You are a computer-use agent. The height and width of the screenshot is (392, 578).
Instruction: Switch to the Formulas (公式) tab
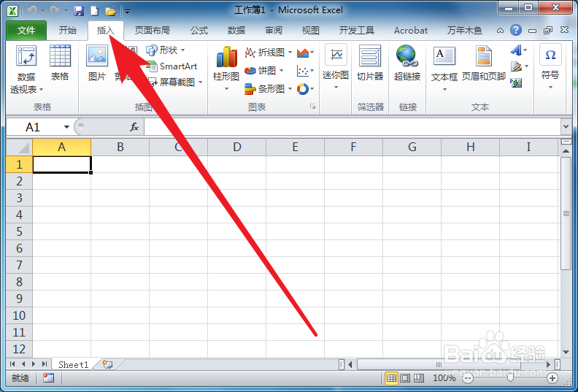click(x=199, y=30)
